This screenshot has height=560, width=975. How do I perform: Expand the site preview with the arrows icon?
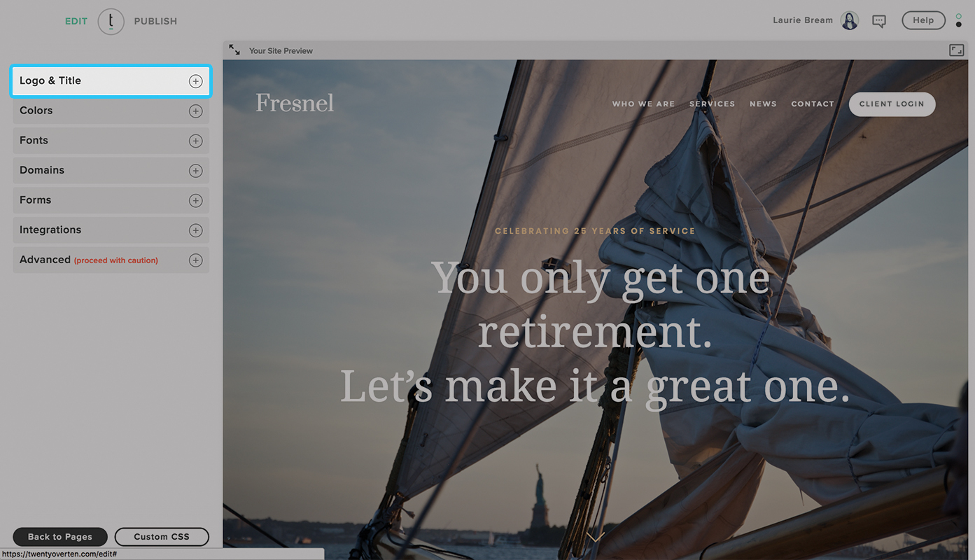(234, 50)
